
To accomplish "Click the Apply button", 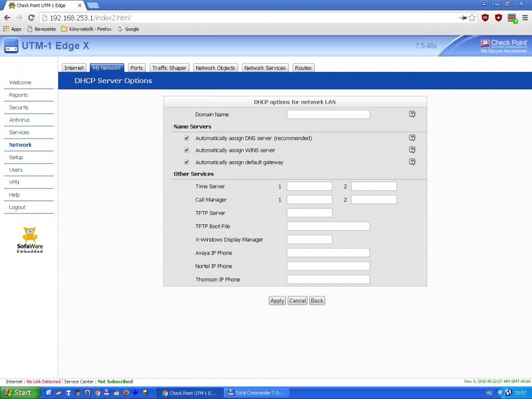I will click(277, 300).
